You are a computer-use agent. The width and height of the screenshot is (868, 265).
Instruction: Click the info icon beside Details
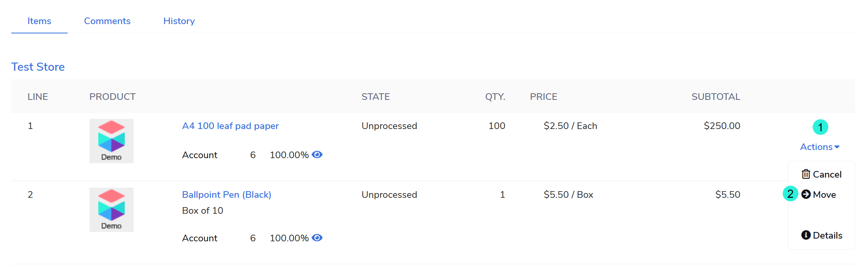(x=806, y=235)
